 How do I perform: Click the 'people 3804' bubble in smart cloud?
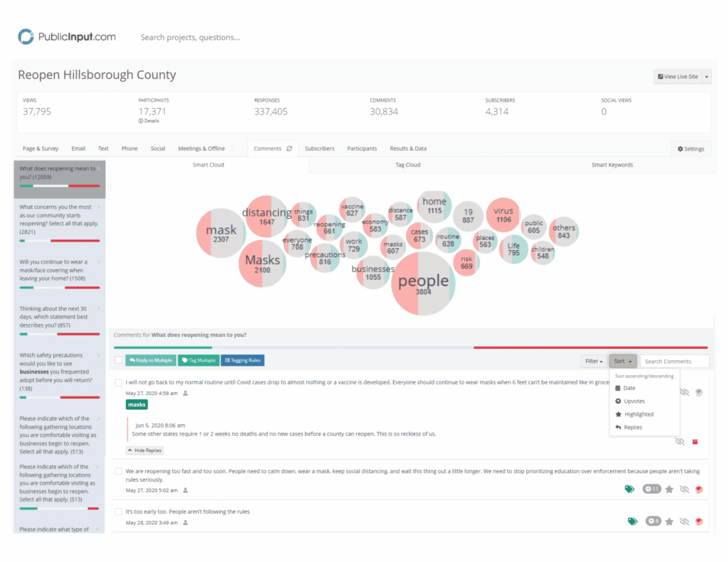click(x=423, y=284)
